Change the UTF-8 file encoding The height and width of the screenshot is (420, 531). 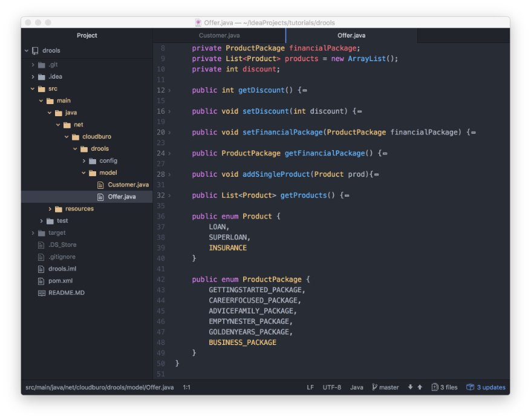click(x=331, y=387)
